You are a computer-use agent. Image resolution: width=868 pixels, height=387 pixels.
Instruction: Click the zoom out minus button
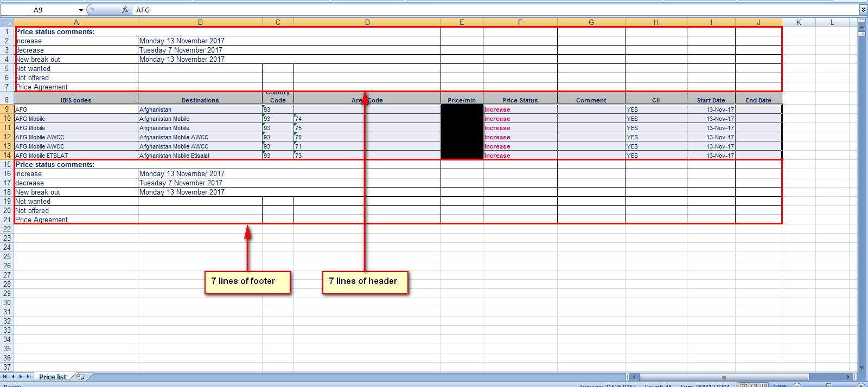(797, 385)
